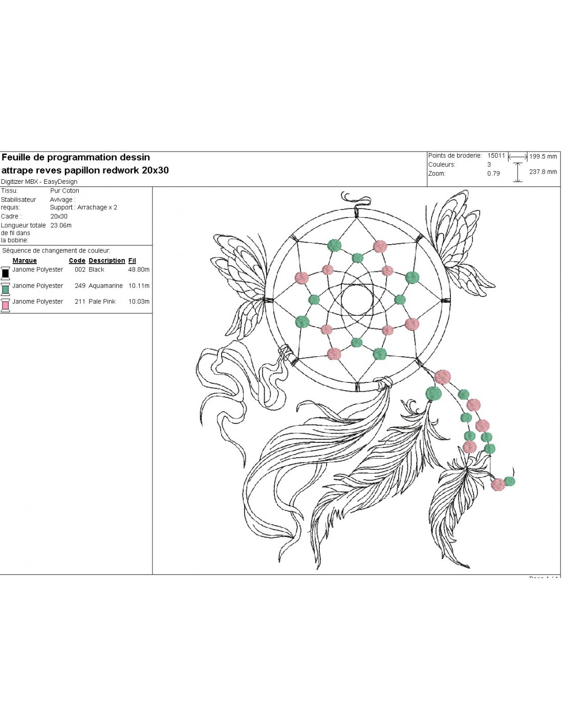Click the black thread spool icon
The width and height of the screenshot is (563, 728).
pyautogui.click(x=6, y=272)
